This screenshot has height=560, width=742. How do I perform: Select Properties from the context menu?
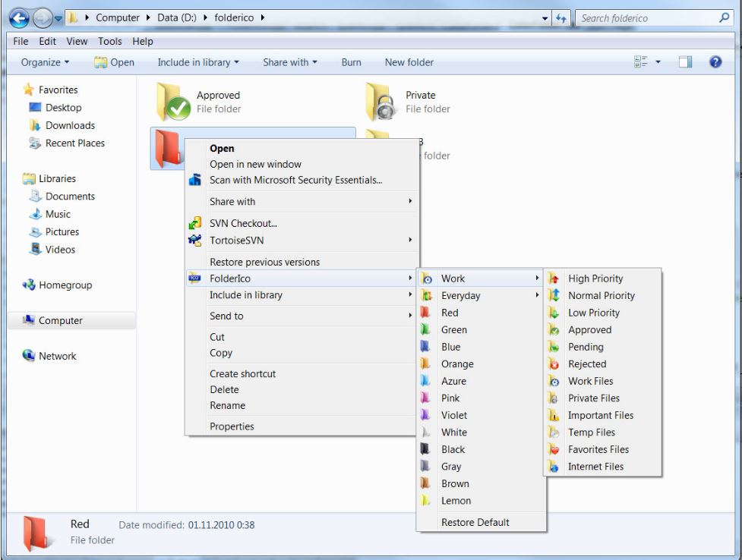click(232, 426)
